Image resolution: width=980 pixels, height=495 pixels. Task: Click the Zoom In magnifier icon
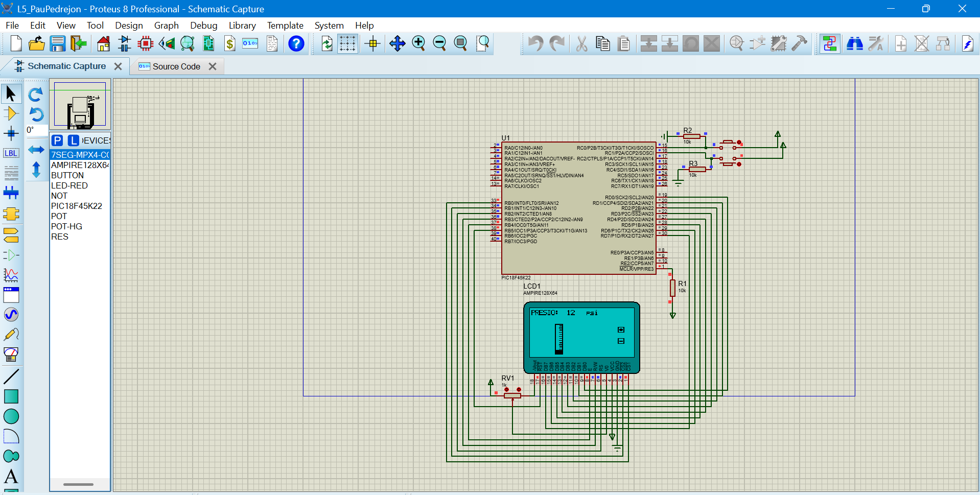(x=418, y=44)
